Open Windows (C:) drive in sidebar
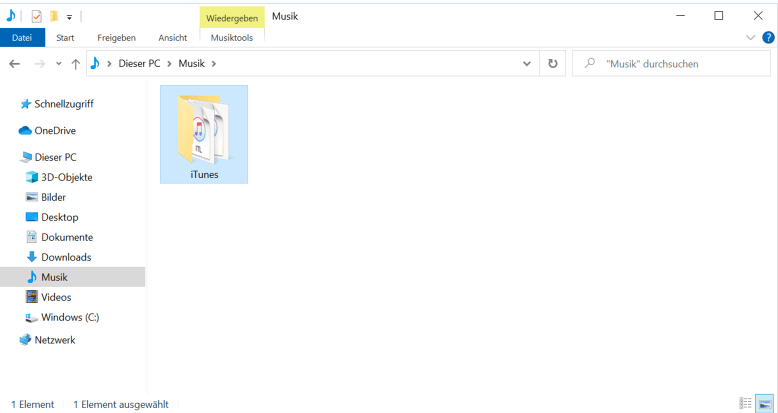Viewport: 778px width, 413px height. [70, 317]
